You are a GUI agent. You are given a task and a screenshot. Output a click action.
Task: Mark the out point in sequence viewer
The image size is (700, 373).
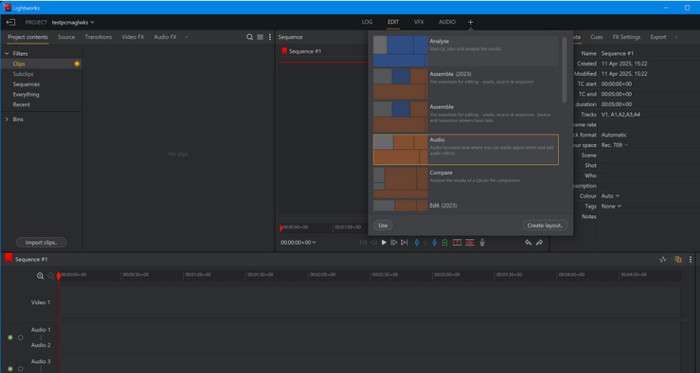pos(434,242)
